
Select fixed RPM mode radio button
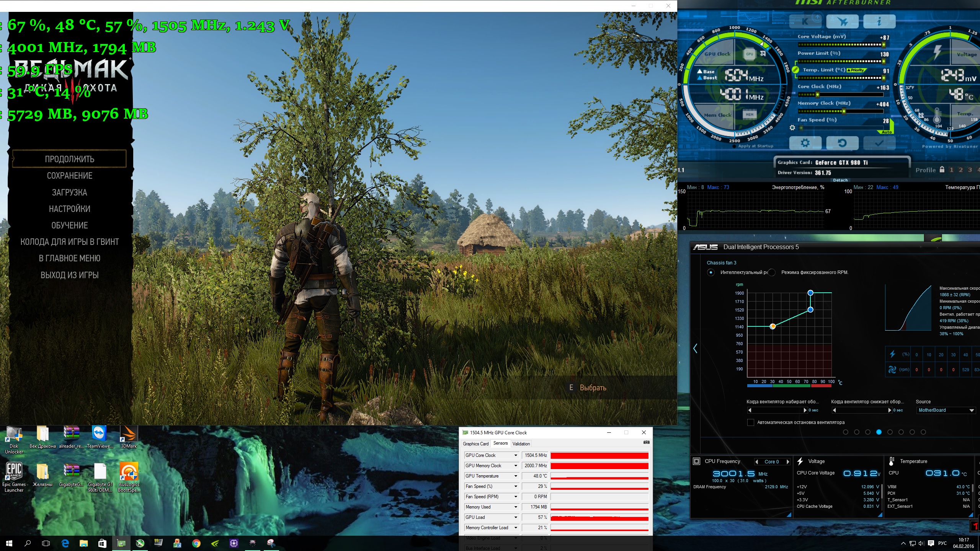pos(772,272)
